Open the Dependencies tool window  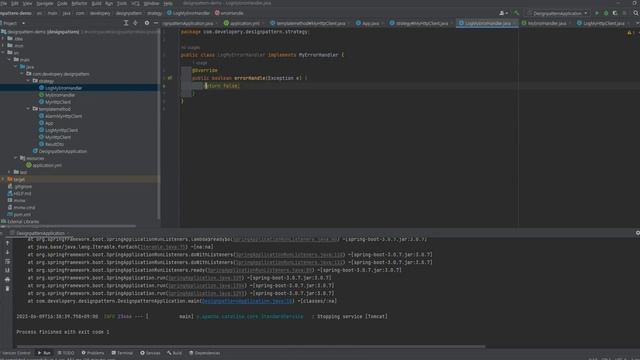204,353
